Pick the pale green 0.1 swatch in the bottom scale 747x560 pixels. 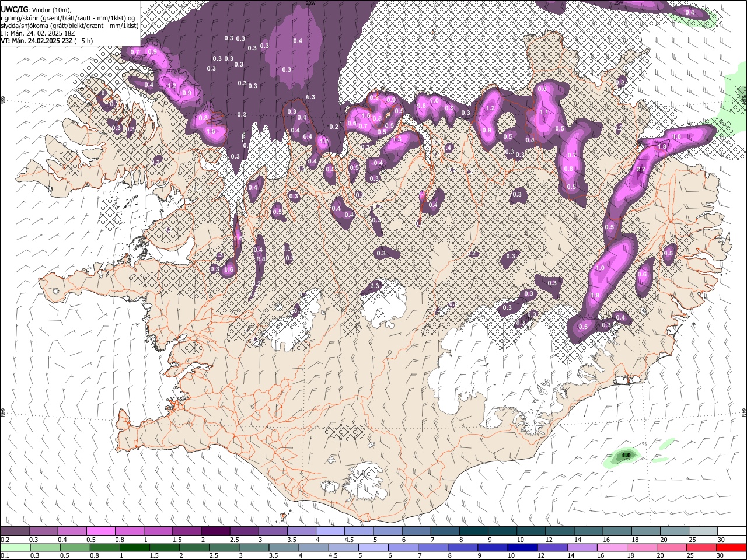[16, 547]
